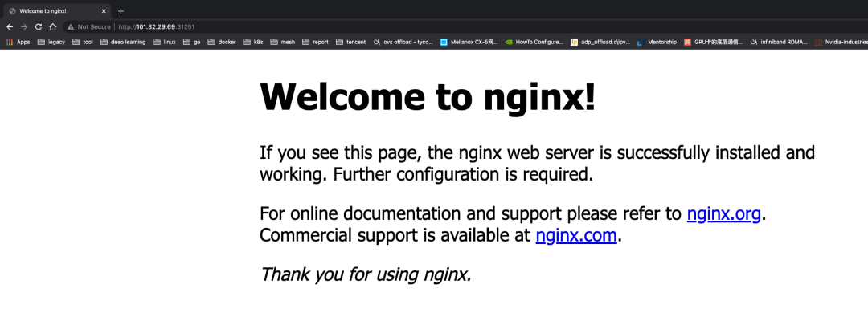
Task: Open the report bookmark folder
Action: (x=316, y=42)
